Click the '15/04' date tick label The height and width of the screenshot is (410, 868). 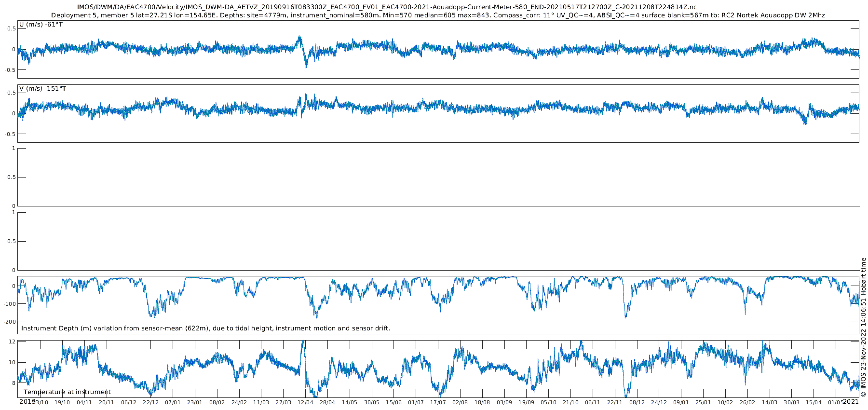[814, 402]
